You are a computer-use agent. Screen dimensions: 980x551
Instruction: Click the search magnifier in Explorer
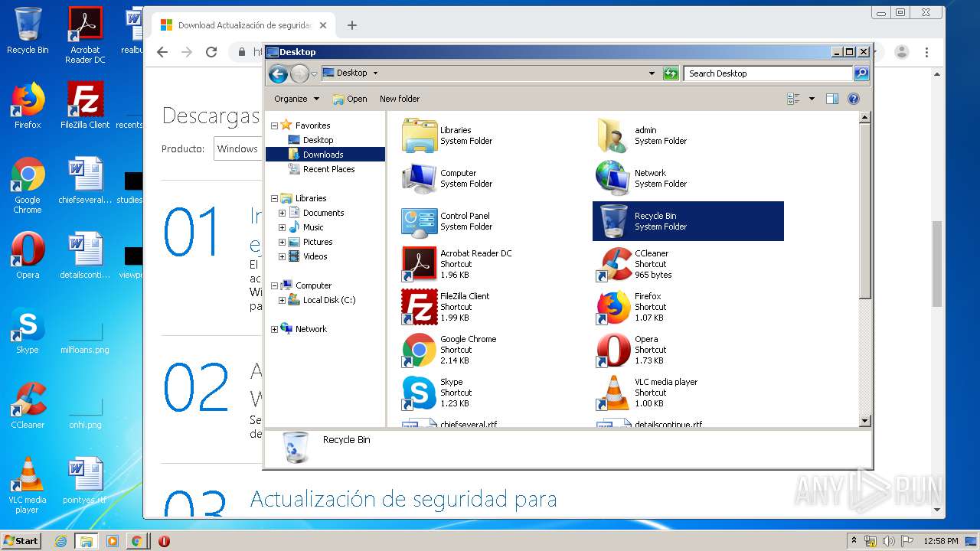click(x=861, y=73)
